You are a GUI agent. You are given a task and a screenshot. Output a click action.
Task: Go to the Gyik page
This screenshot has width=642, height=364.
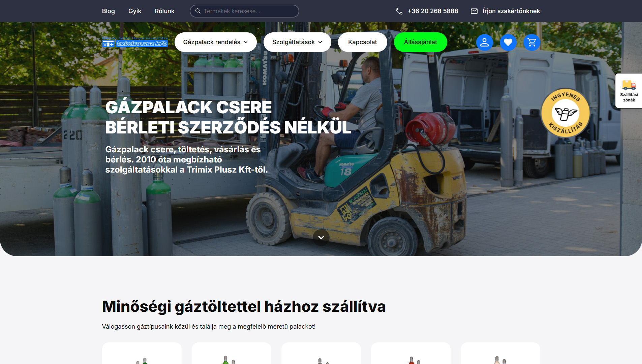(134, 11)
